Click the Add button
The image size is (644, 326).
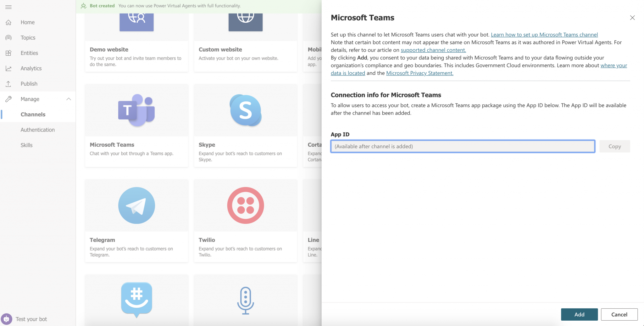pyautogui.click(x=579, y=314)
